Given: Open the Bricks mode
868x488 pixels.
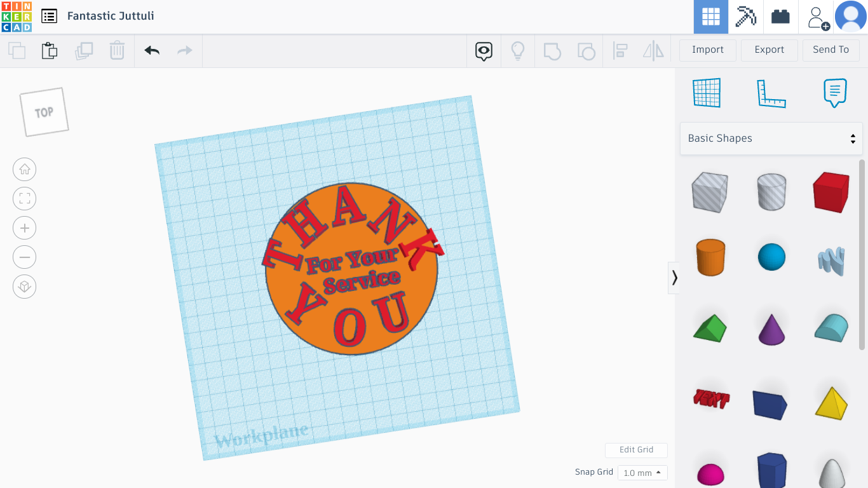Looking at the screenshot, I should coord(780,17).
